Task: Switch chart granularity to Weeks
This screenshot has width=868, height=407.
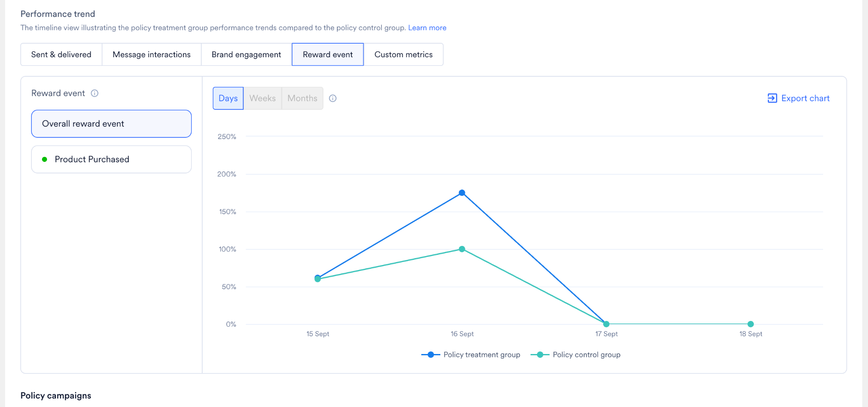Action: click(262, 98)
